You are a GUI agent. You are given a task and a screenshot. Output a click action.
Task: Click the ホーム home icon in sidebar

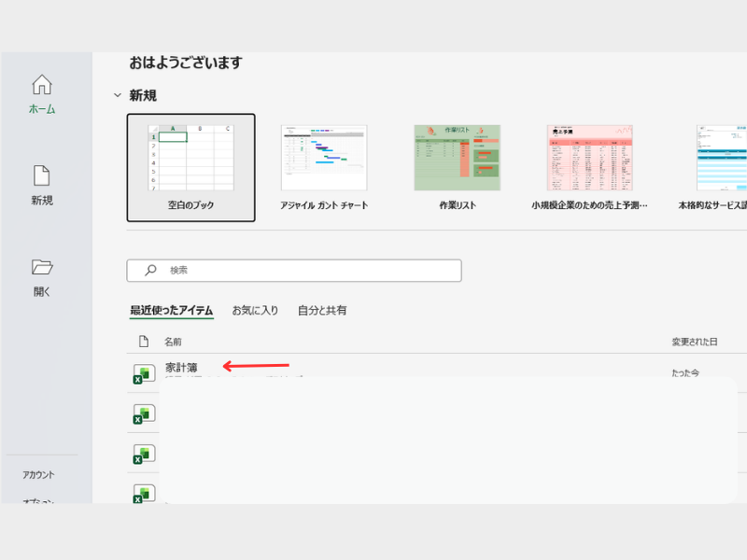pos(42,85)
